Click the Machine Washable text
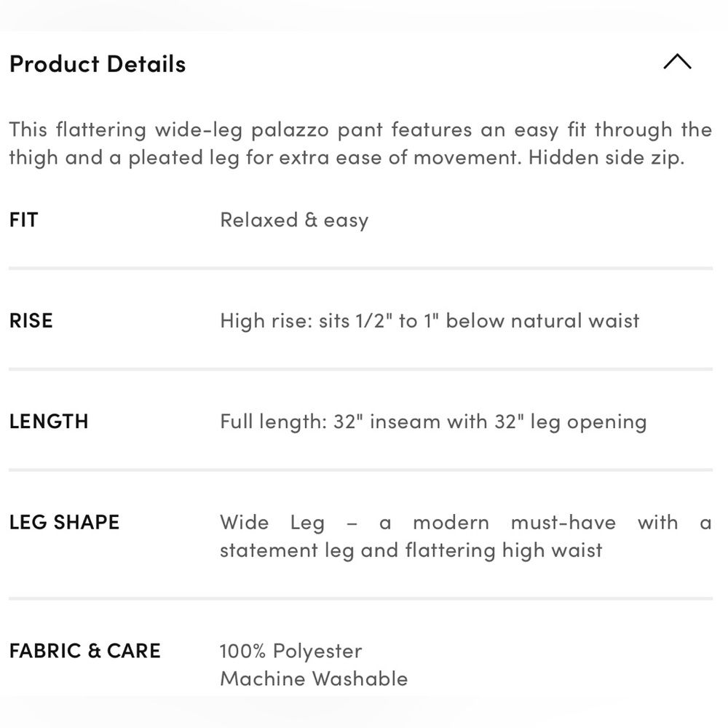 [x=314, y=678]
